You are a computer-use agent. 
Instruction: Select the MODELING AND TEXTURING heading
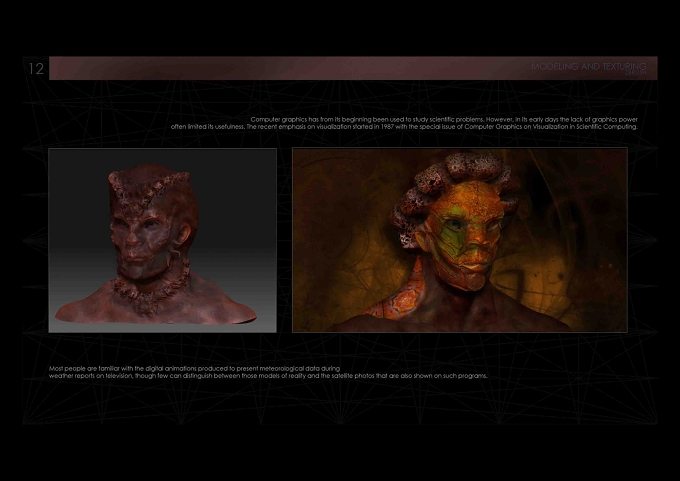pyautogui.click(x=588, y=66)
